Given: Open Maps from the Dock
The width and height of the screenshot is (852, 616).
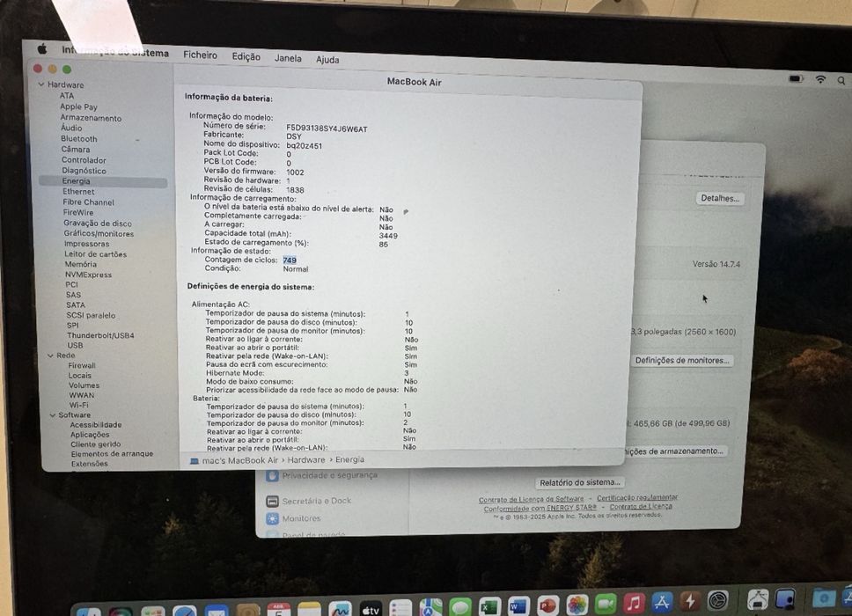Looking at the screenshot, I should pos(430,607).
